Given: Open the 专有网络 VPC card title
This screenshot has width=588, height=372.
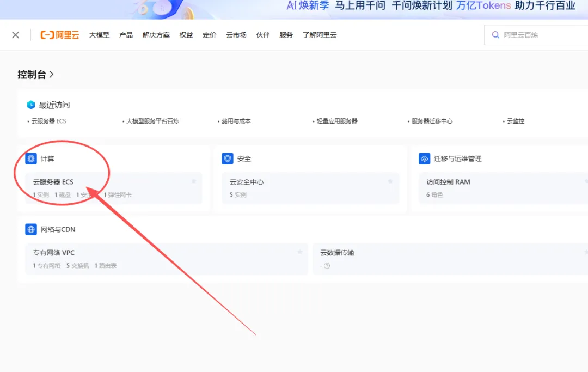Looking at the screenshot, I should click(x=53, y=253).
